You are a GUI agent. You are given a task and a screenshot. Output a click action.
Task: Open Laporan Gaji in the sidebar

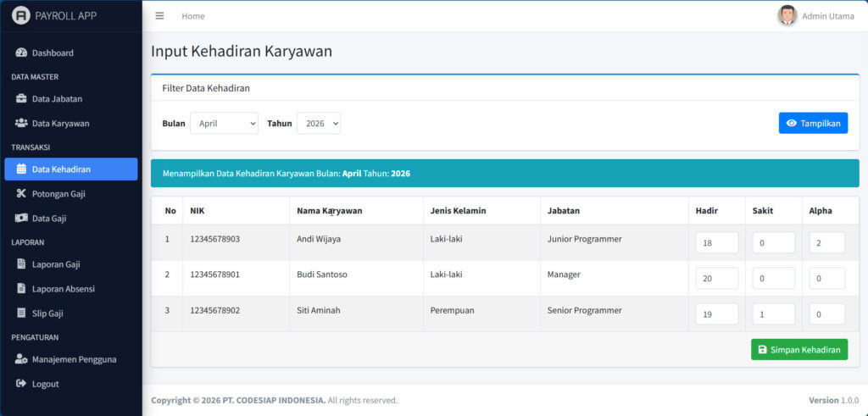(56, 264)
